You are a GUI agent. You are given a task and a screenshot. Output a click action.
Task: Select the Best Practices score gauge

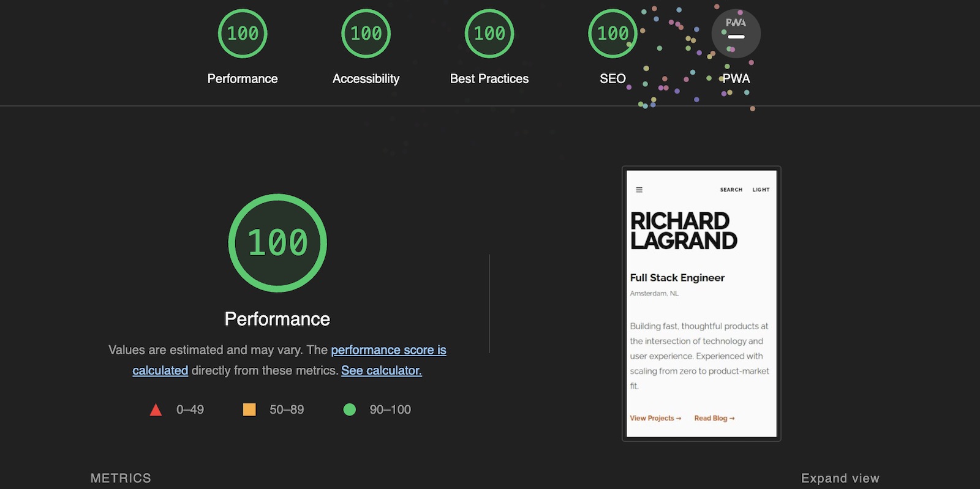coord(489,34)
